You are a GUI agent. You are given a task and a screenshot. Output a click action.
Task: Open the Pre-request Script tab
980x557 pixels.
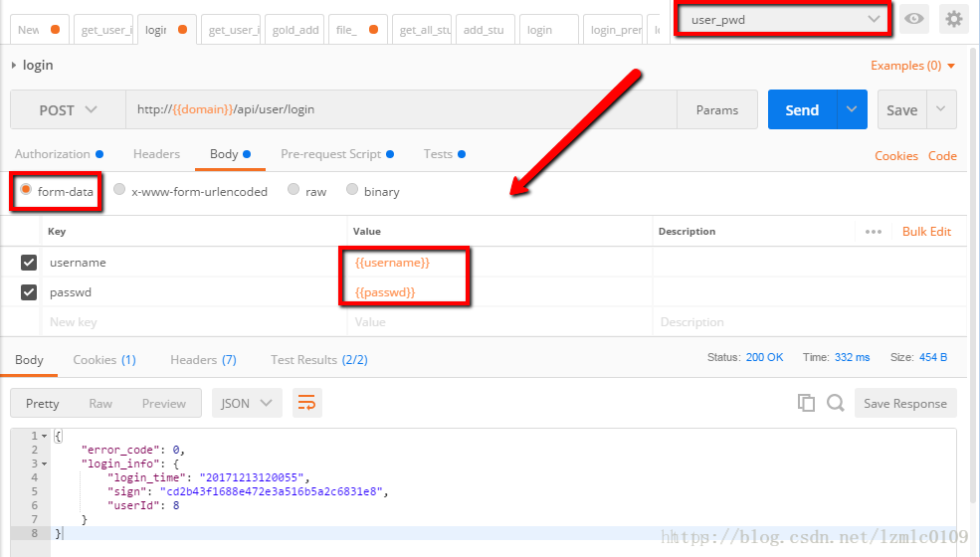pyautogui.click(x=337, y=154)
